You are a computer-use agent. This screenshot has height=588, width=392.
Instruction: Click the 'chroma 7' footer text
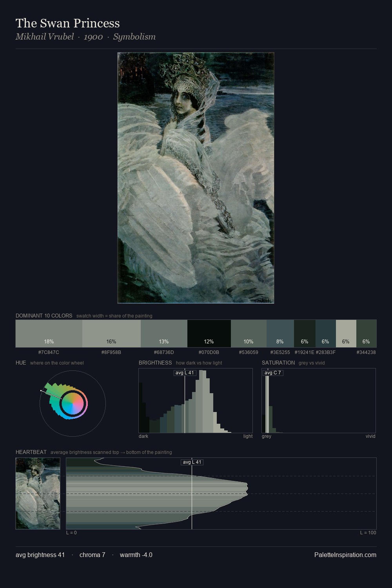(x=92, y=555)
